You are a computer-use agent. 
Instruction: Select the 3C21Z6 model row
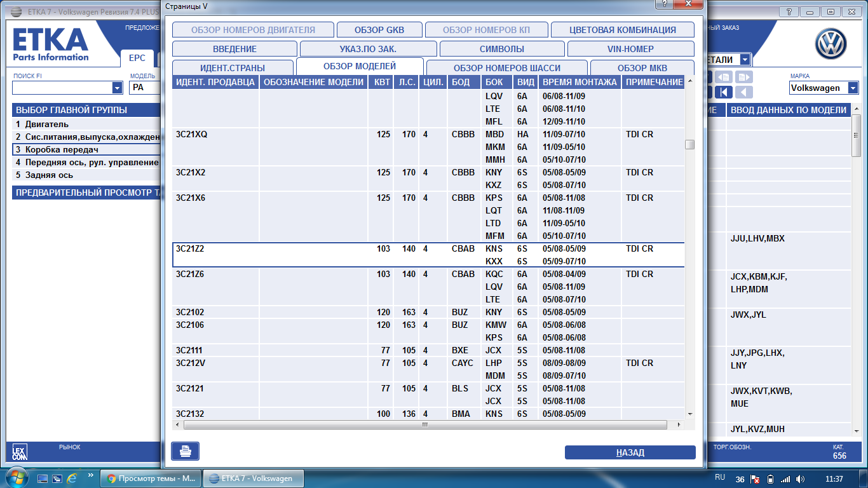(x=191, y=274)
